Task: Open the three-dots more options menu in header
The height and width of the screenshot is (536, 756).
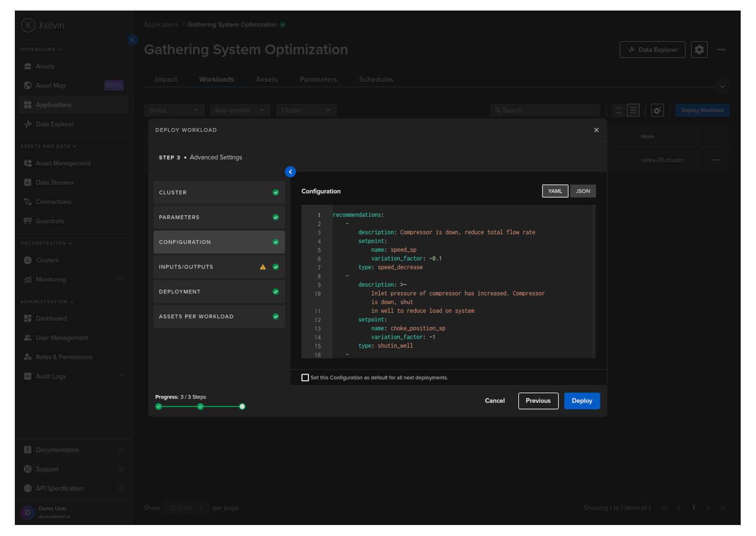Action: pos(721,50)
